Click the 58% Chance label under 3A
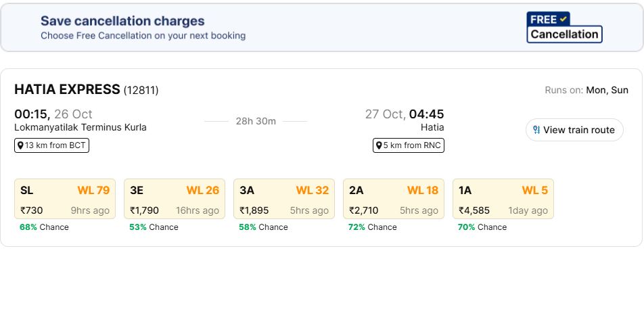The height and width of the screenshot is (328, 644). [x=263, y=227]
